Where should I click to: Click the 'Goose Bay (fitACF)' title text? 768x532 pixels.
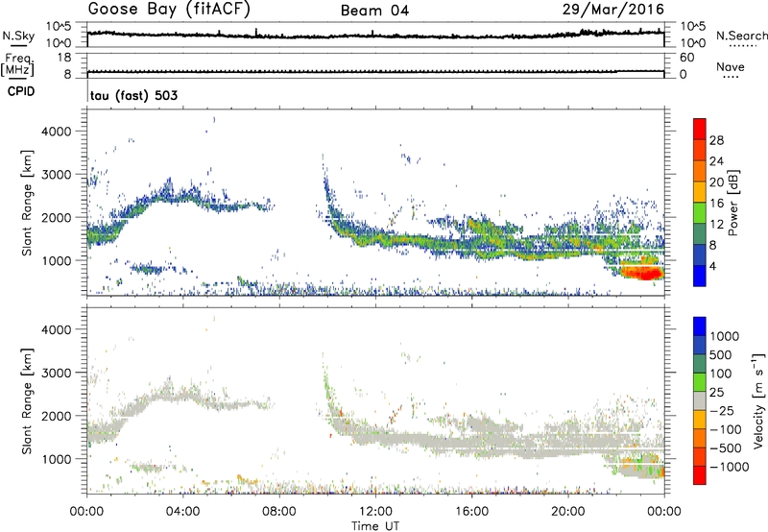click(x=169, y=10)
